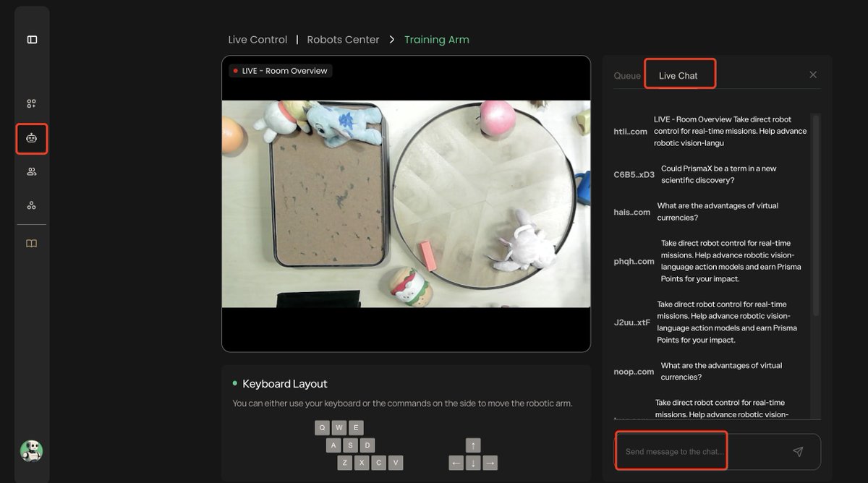Open the apps grid icon in sidebar
The width and height of the screenshot is (868, 483).
[x=32, y=104]
